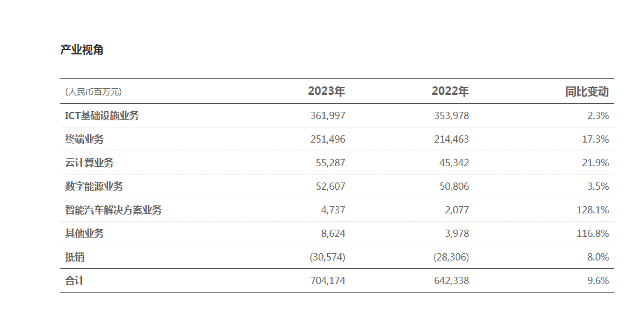Select the 合计 total row label

click(x=75, y=280)
